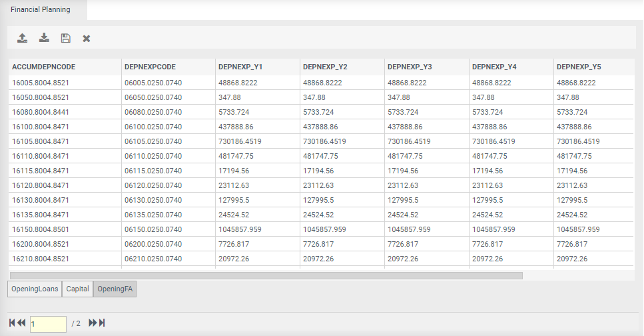This screenshot has height=336, width=644.
Task: Switch to the OpeningLoans sheet tab
Action: tap(35, 289)
